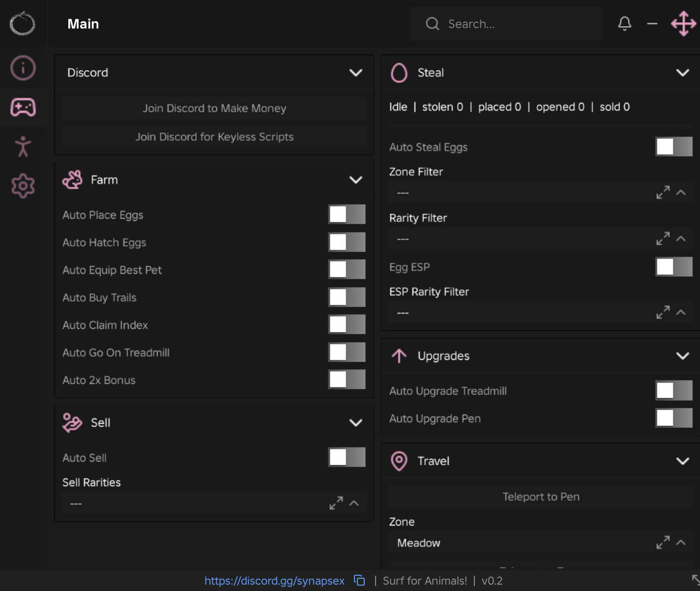700x591 pixels.
Task: Enable Auto Upgrade Treadmill
Action: coord(674,390)
